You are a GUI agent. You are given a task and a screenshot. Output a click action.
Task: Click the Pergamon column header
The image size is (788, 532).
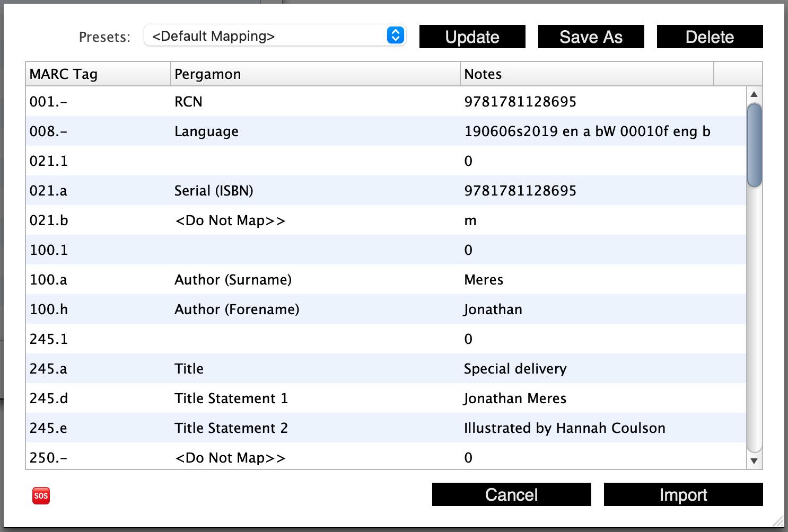tap(316, 74)
